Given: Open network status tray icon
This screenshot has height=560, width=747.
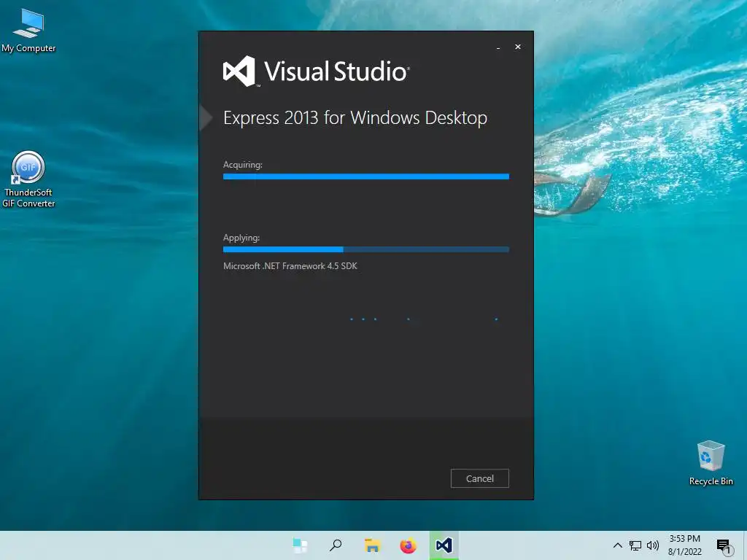Looking at the screenshot, I should coord(635,545).
